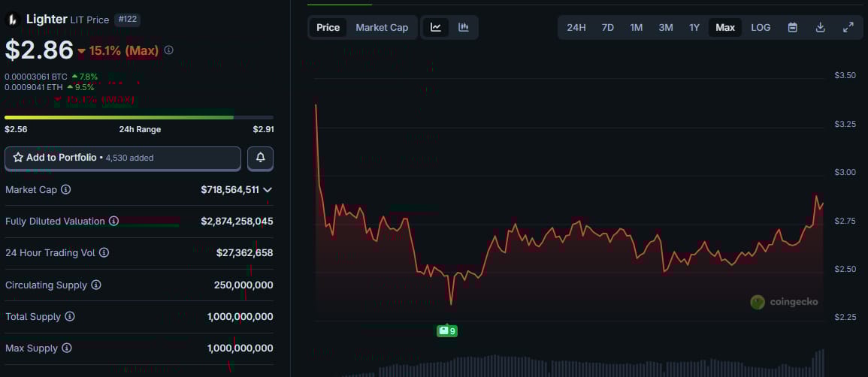Click the 250,000,000 circulating supply value
The width and height of the screenshot is (868, 377).
243,285
